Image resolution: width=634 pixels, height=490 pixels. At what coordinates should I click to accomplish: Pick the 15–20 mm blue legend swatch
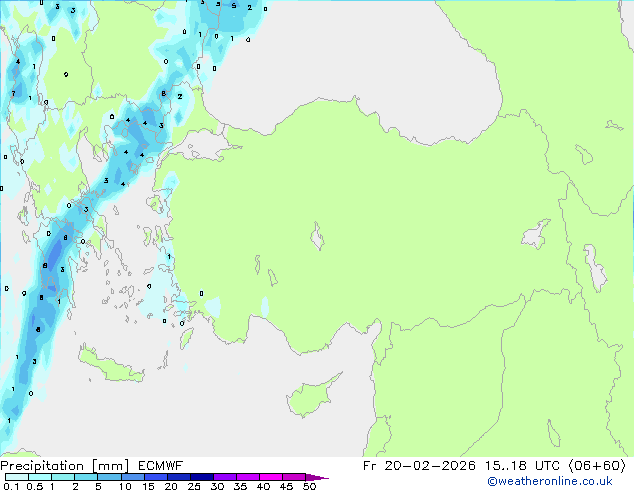click(x=156, y=477)
